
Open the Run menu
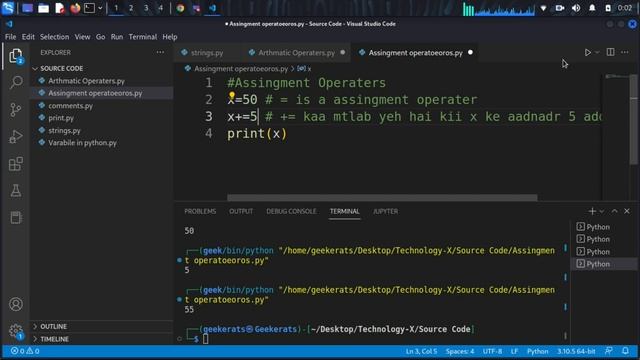117,37
